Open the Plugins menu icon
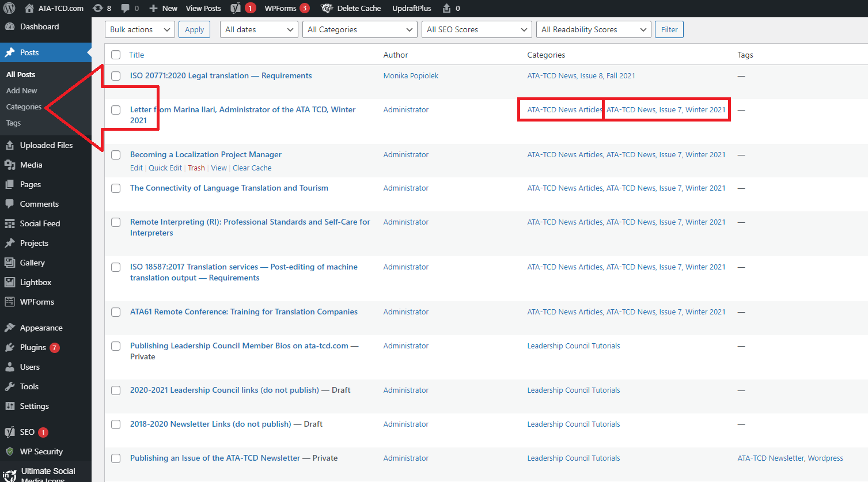 click(x=10, y=347)
